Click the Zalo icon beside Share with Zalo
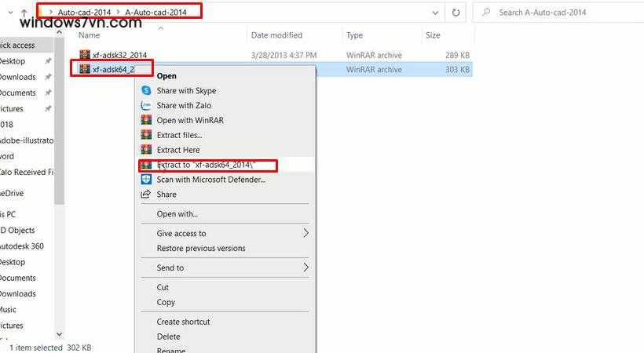644x353 pixels. click(x=146, y=106)
